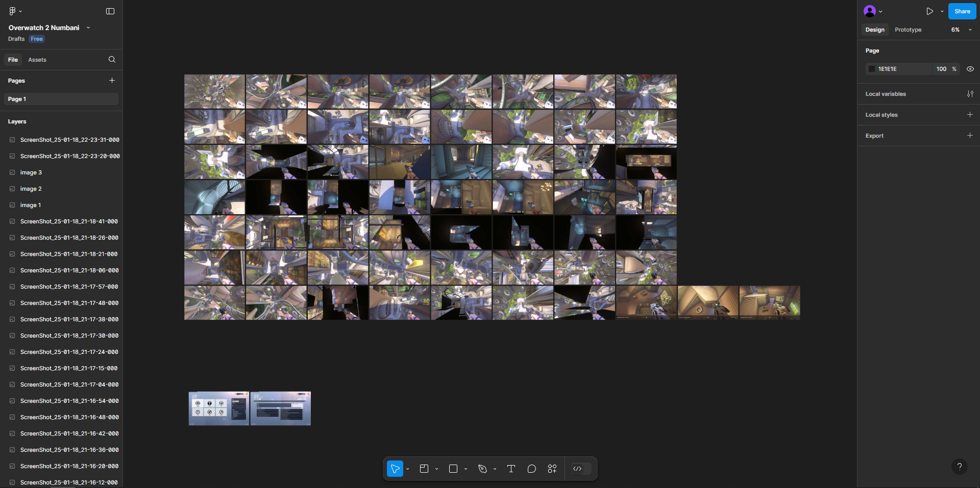This screenshot has height=488, width=980.
Task: Click the file title Overwatch 2 Numbani
Action: (x=44, y=28)
